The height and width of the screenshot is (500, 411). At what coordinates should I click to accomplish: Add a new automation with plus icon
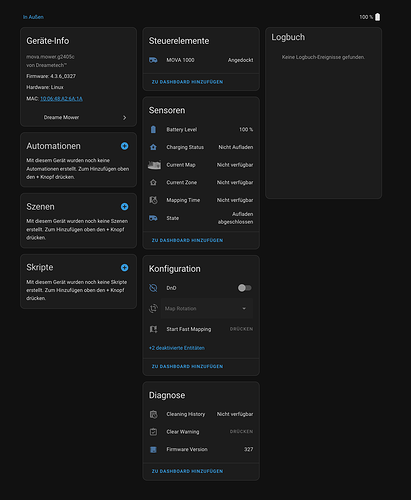point(124,146)
